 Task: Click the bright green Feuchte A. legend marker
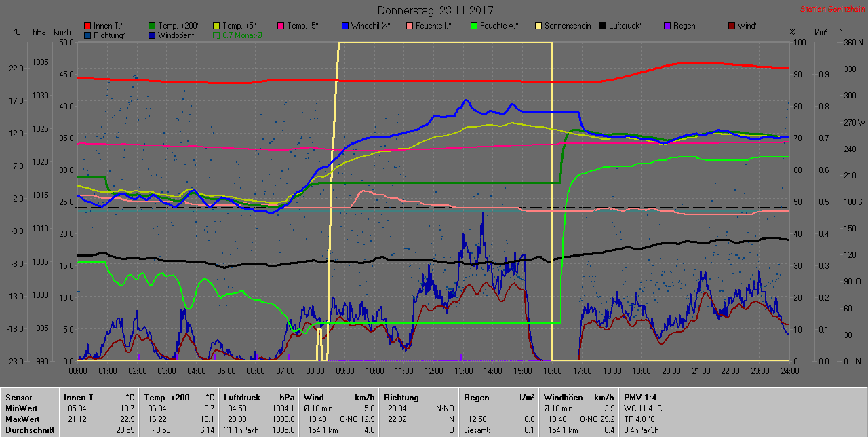[x=474, y=26]
